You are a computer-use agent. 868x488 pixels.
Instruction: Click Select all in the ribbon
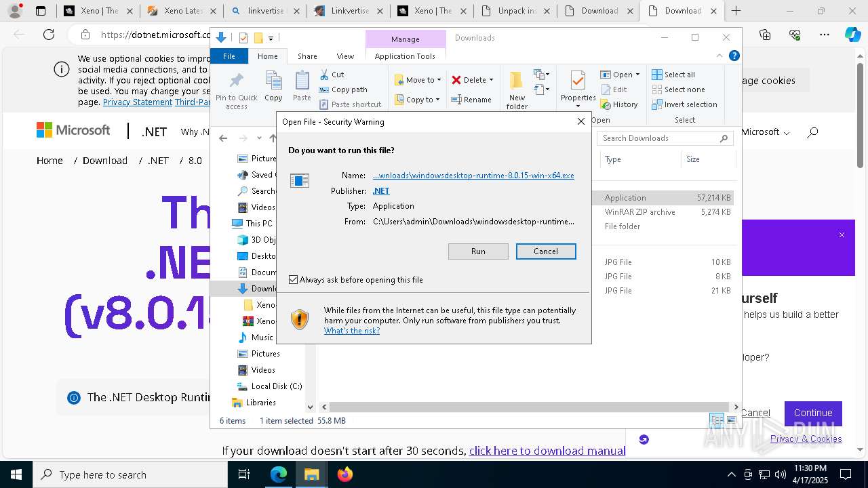tap(673, 75)
